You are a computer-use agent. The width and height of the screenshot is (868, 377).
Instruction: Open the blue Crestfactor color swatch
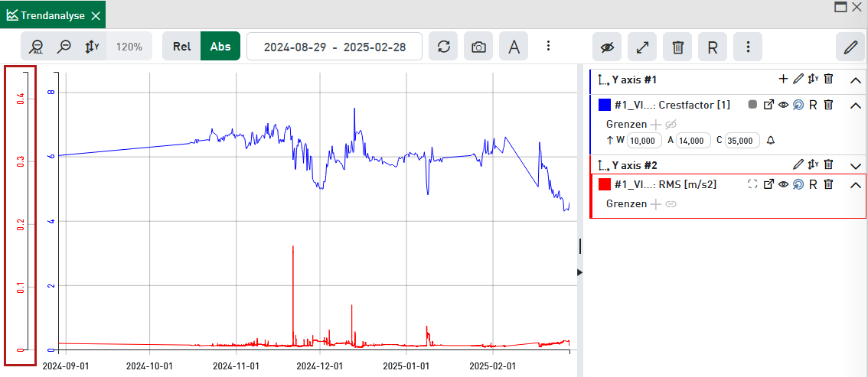click(605, 105)
